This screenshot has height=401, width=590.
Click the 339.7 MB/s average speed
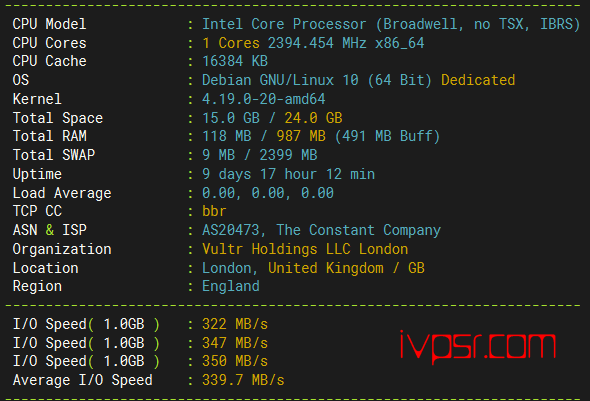[x=243, y=380]
